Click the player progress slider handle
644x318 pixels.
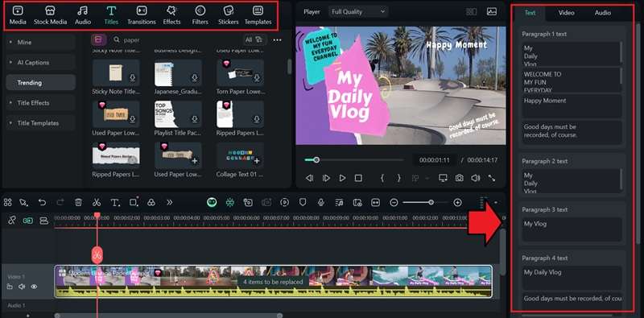(316, 160)
